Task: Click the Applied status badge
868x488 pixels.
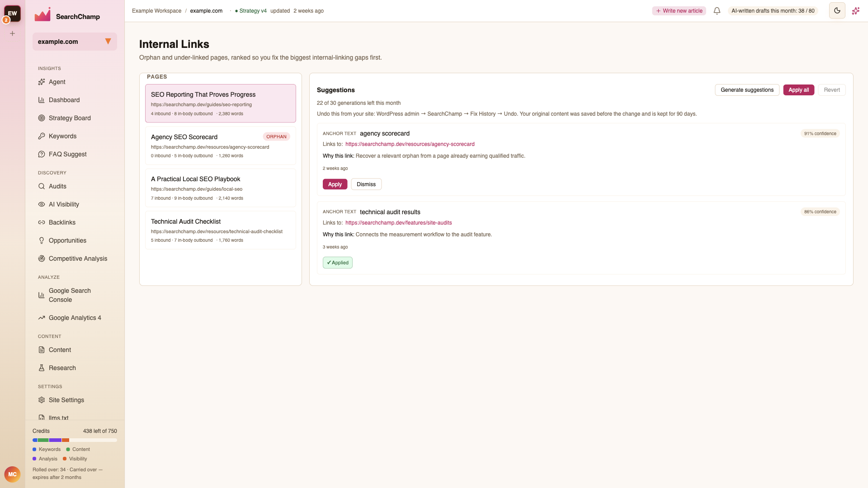Action: pos(338,263)
